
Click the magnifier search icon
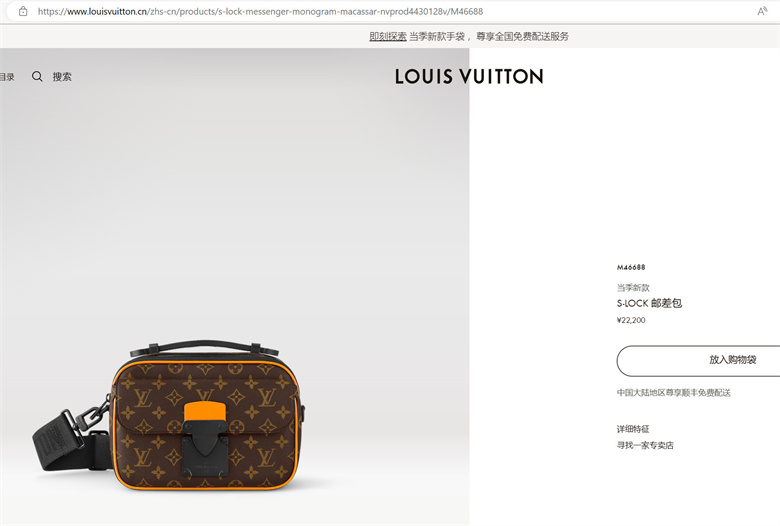[x=37, y=76]
